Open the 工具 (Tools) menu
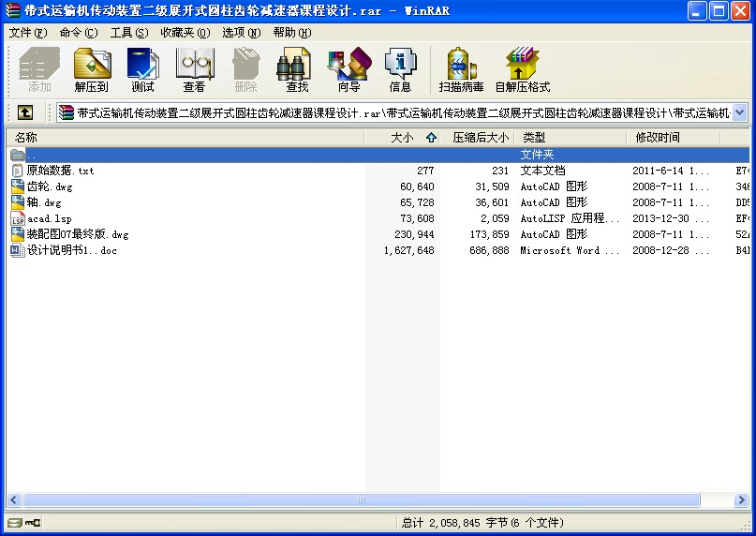 128,33
